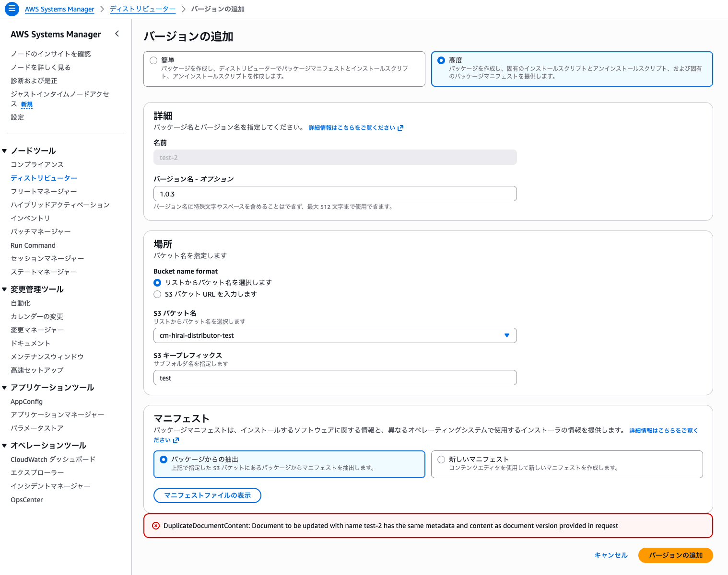Click キャンセル button
This screenshot has width=728, height=575.
point(611,555)
